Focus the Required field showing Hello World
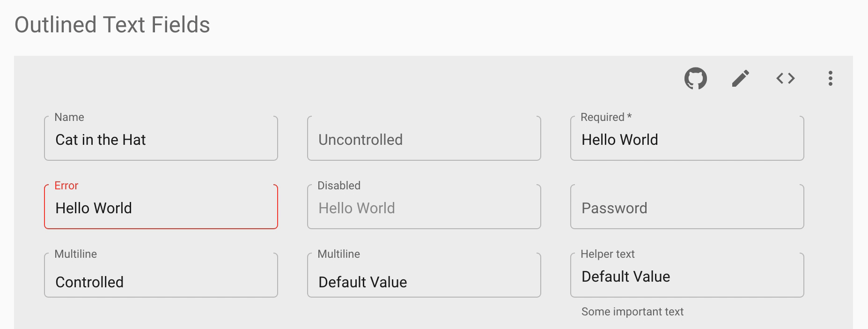The width and height of the screenshot is (868, 329). (686, 139)
